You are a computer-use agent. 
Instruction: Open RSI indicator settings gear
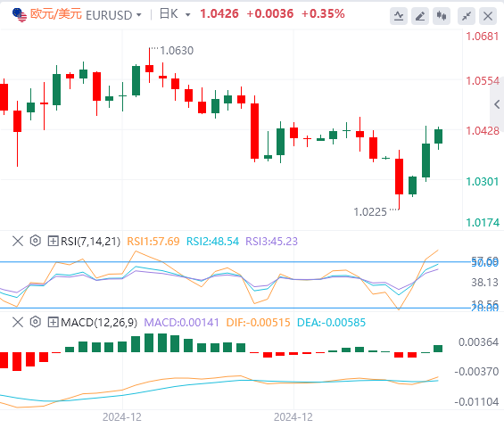(x=36, y=241)
